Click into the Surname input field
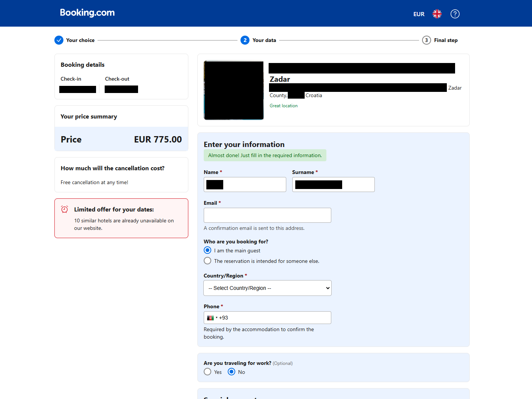This screenshot has width=532, height=399. click(334, 184)
